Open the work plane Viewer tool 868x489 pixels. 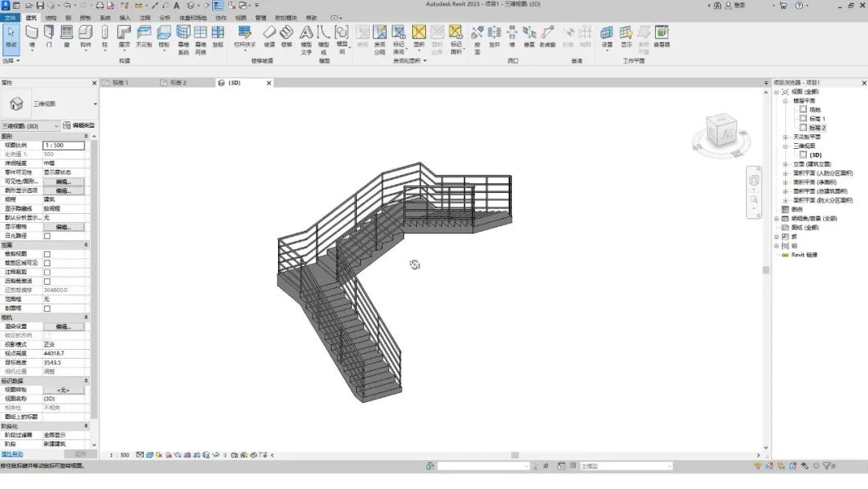pos(661,35)
